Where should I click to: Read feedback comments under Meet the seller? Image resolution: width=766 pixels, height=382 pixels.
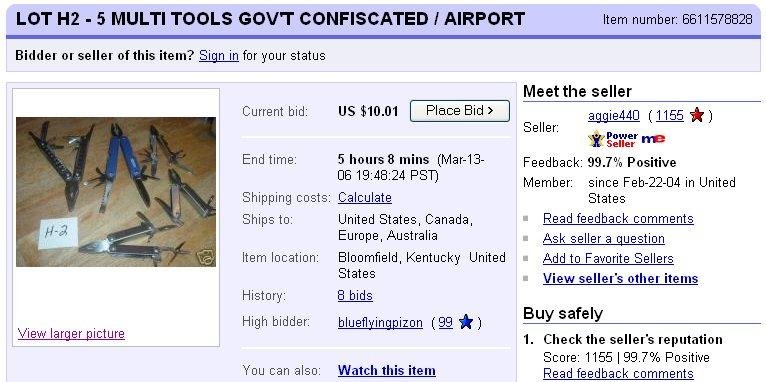click(x=618, y=218)
